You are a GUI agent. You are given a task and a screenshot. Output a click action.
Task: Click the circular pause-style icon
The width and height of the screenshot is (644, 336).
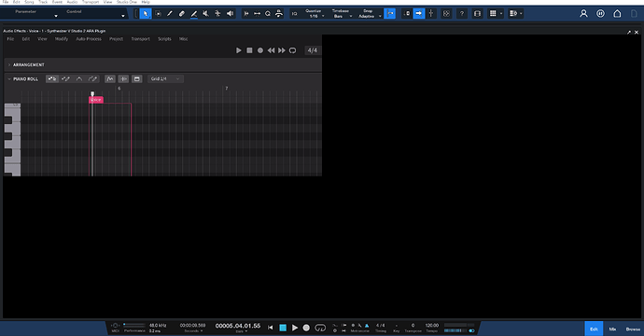(x=600, y=14)
